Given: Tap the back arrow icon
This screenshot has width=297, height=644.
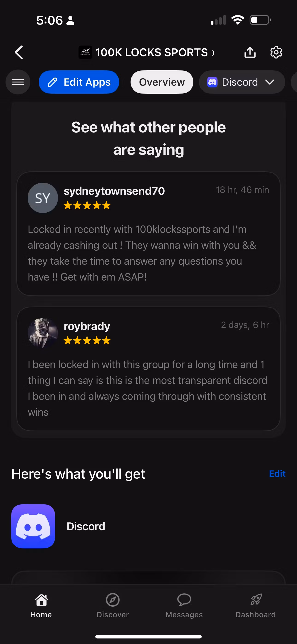Looking at the screenshot, I should point(19,53).
